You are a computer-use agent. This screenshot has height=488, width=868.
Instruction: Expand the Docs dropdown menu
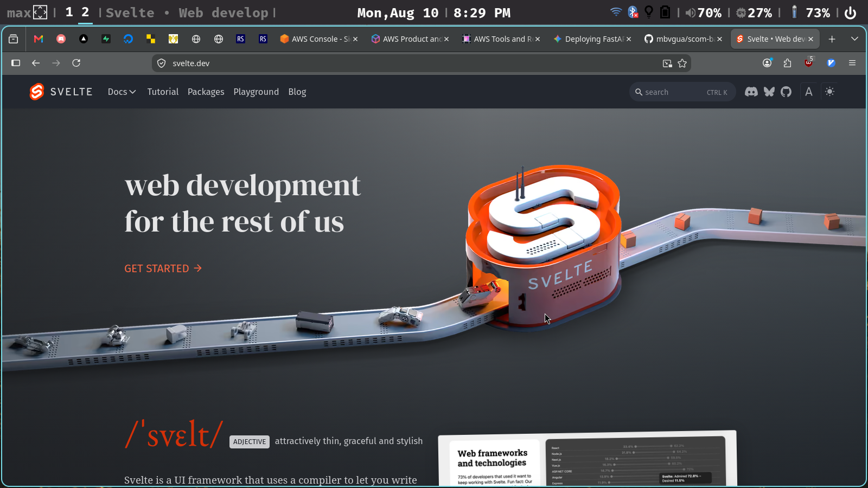coord(122,92)
